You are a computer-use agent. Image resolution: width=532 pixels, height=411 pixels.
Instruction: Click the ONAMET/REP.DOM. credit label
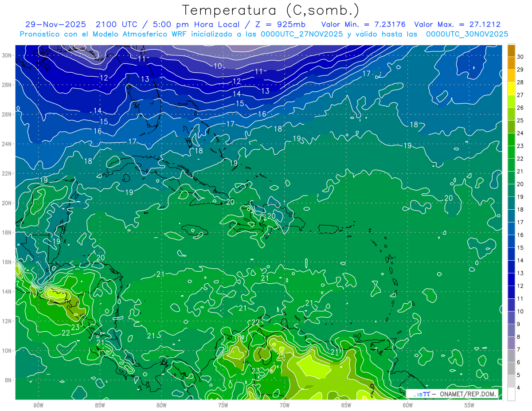point(467,394)
